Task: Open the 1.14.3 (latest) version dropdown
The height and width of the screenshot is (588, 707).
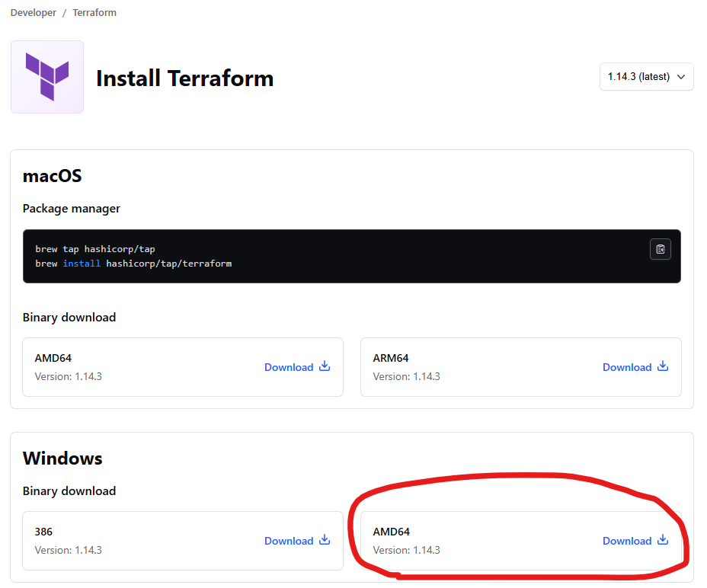Action: (x=646, y=77)
